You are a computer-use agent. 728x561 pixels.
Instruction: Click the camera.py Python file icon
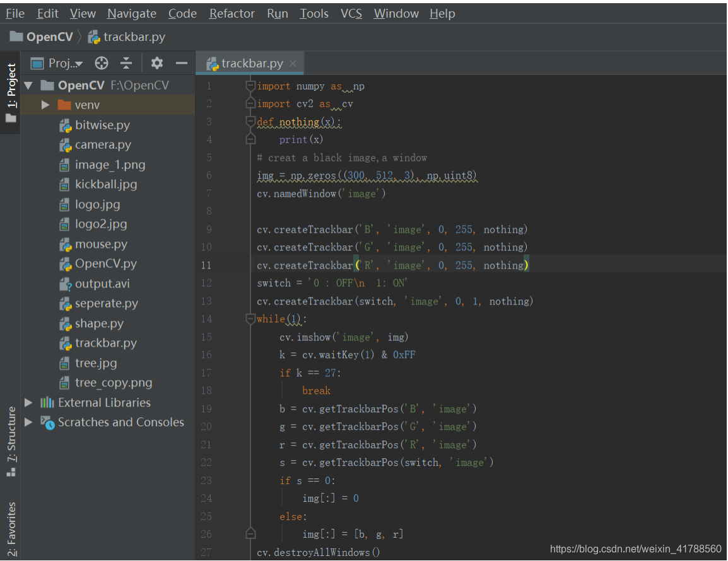tap(65, 145)
